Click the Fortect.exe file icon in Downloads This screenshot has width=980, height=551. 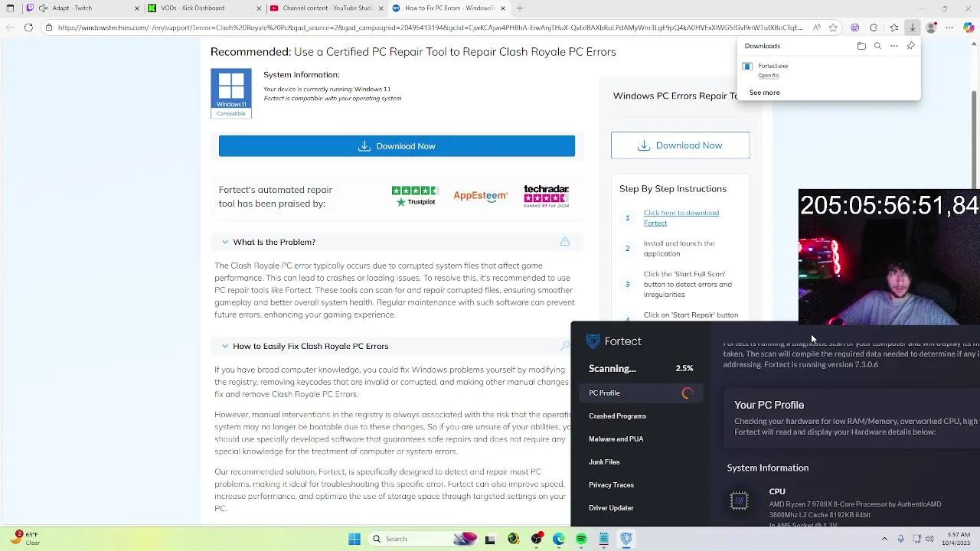747,67
